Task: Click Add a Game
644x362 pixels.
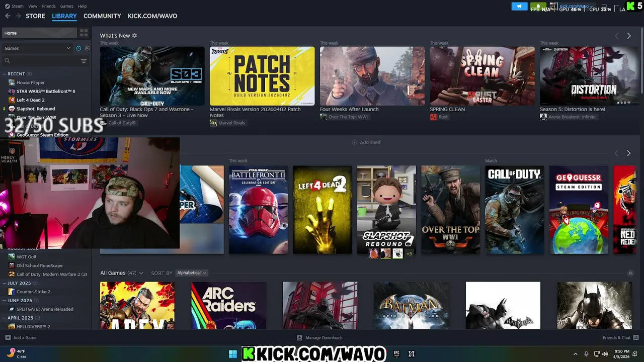Action: tap(21, 338)
